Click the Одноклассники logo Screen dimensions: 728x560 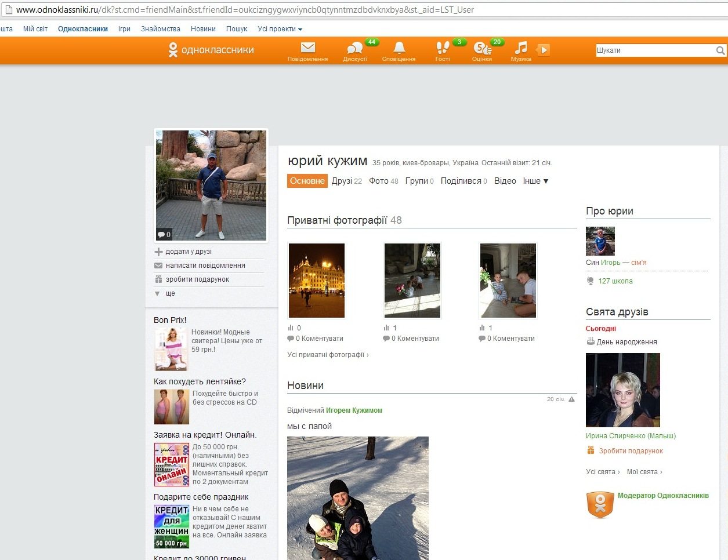pos(211,50)
